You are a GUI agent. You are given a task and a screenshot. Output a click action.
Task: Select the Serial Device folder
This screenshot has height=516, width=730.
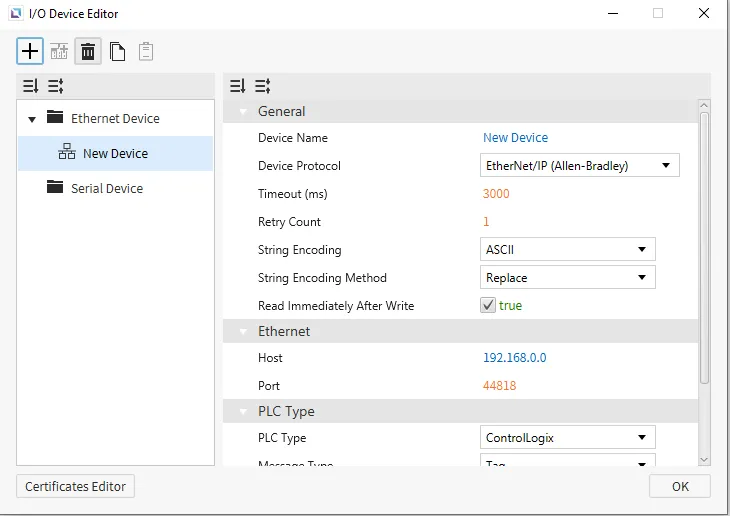pos(106,188)
